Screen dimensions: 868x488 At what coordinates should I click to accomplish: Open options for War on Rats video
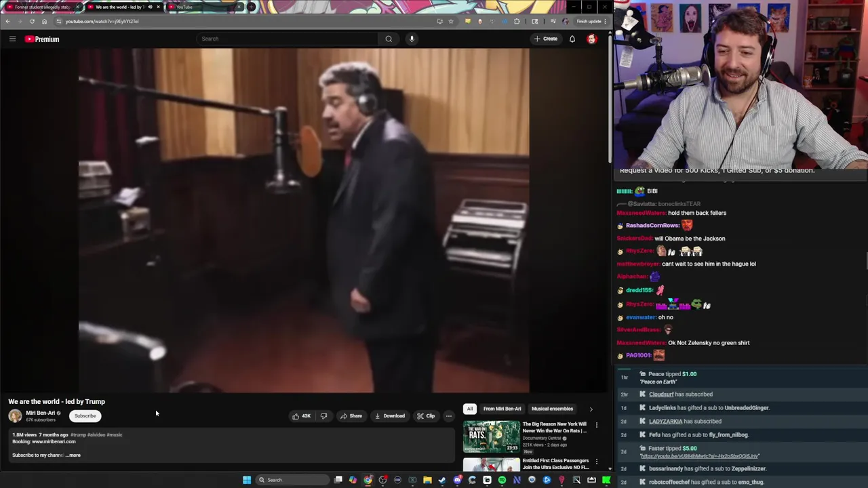(x=597, y=425)
